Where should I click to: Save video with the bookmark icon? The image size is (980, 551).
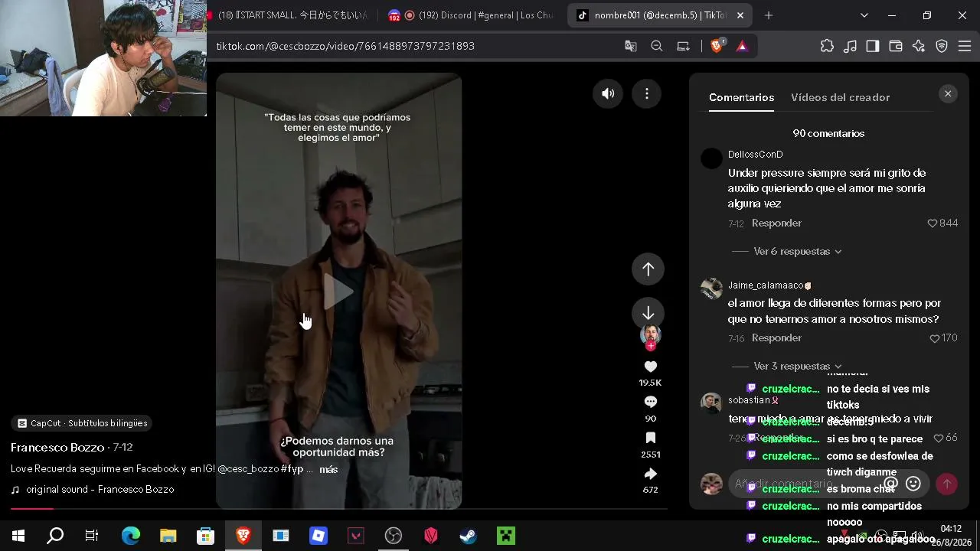coord(651,438)
